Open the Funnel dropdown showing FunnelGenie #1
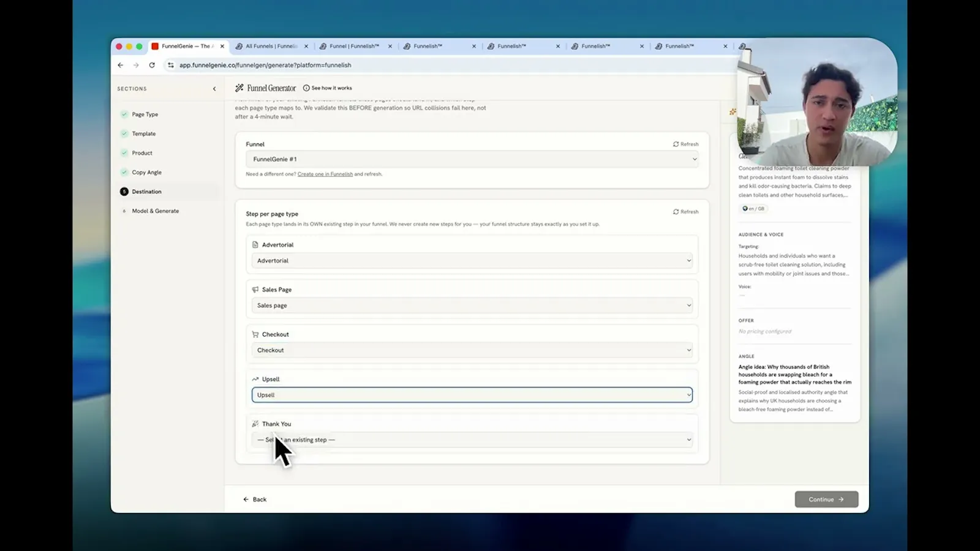980x551 pixels. 472,159
